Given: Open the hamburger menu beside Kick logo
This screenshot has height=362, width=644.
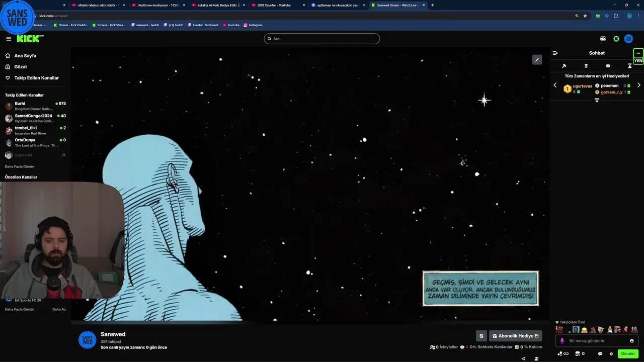Looking at the screenshot, I should 9,39.
